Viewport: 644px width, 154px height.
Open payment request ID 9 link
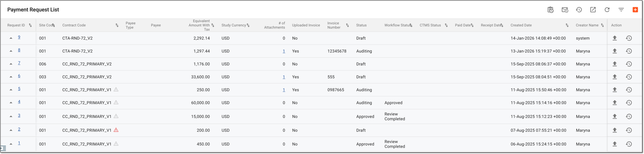(x=19, y=37)
